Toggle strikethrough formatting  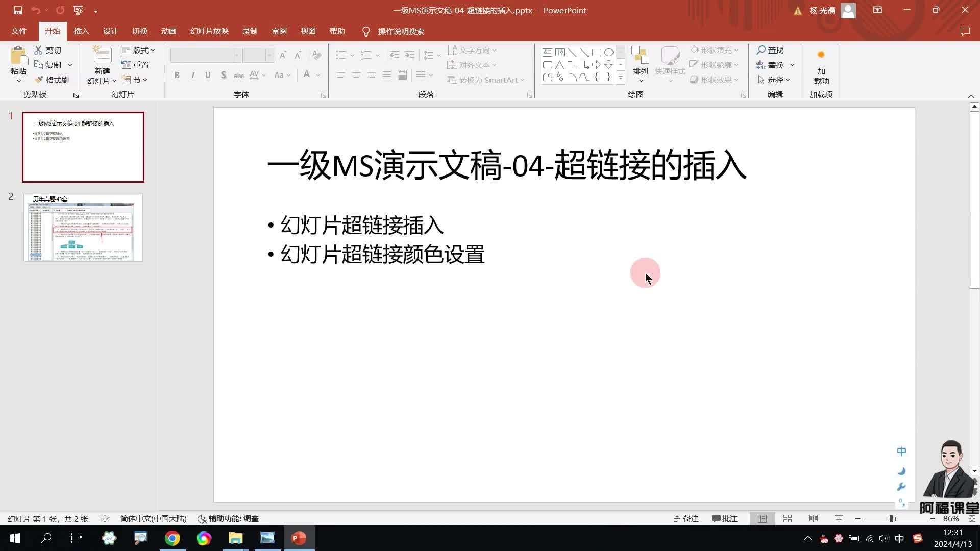coord(238,75)
